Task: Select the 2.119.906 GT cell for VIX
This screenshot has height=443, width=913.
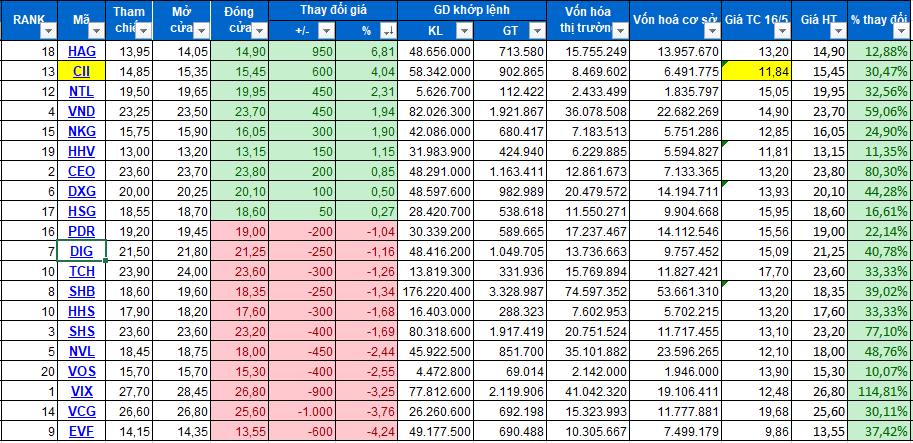Action: click(x=510, y=393)
